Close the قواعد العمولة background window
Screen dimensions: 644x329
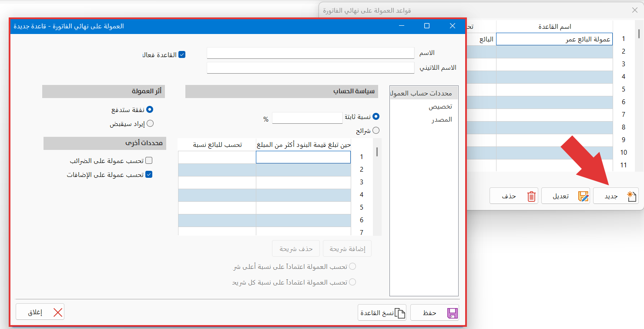pyautogui.click(x=634, y=10)
